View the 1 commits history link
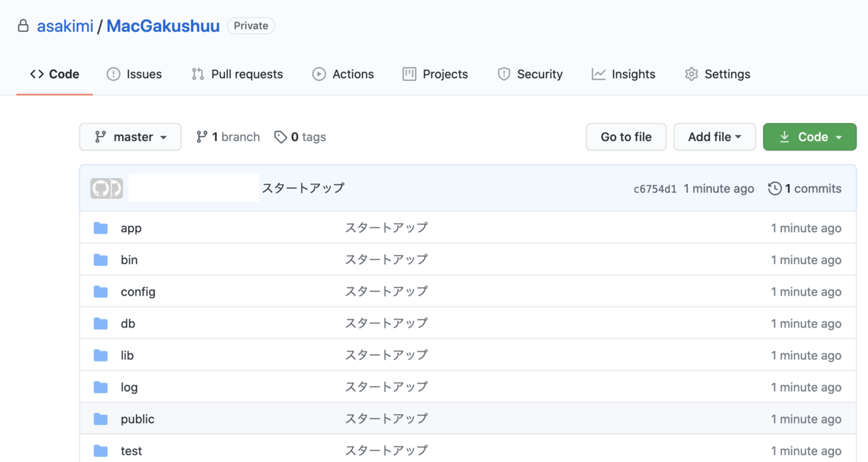This screenshot has height=462, width=868. (805, 189)
